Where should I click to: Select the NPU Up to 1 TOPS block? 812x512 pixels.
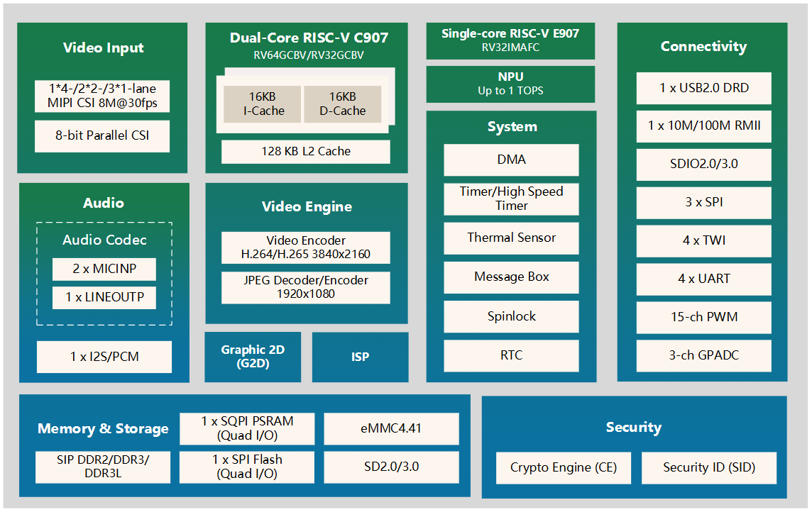510,84
